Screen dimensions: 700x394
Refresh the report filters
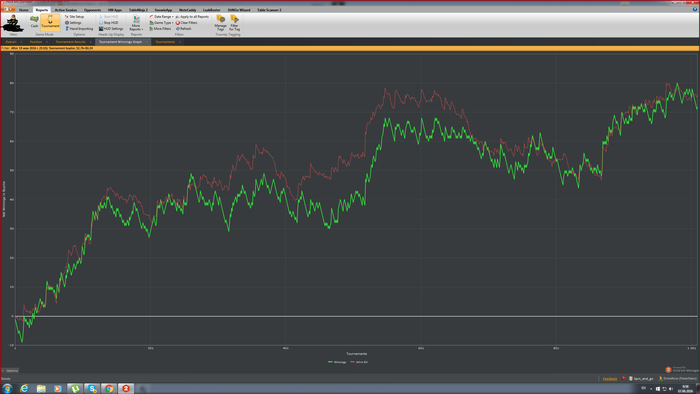(x=183, y=29)
